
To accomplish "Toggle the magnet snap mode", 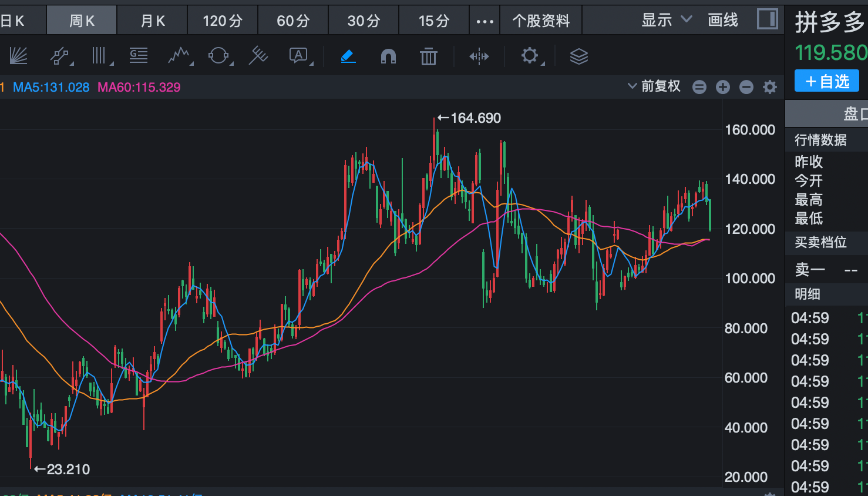I will [x=388, y=56].
